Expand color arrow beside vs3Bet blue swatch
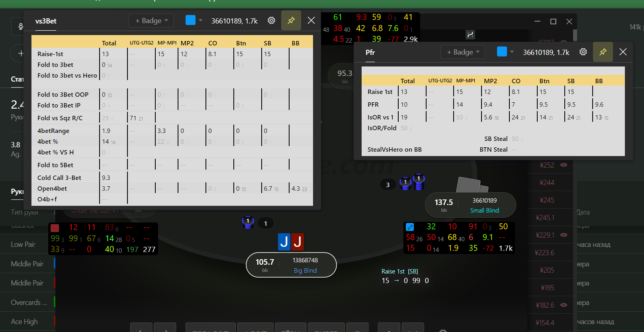The image size is (644, 332). pyautogui.click(x=201, y=20)
